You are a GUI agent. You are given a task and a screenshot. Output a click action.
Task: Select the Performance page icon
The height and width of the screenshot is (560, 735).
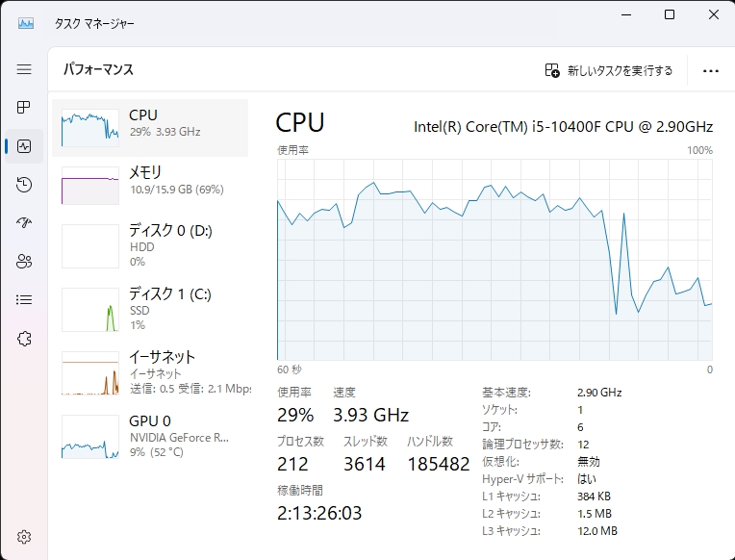coord(24,146)
